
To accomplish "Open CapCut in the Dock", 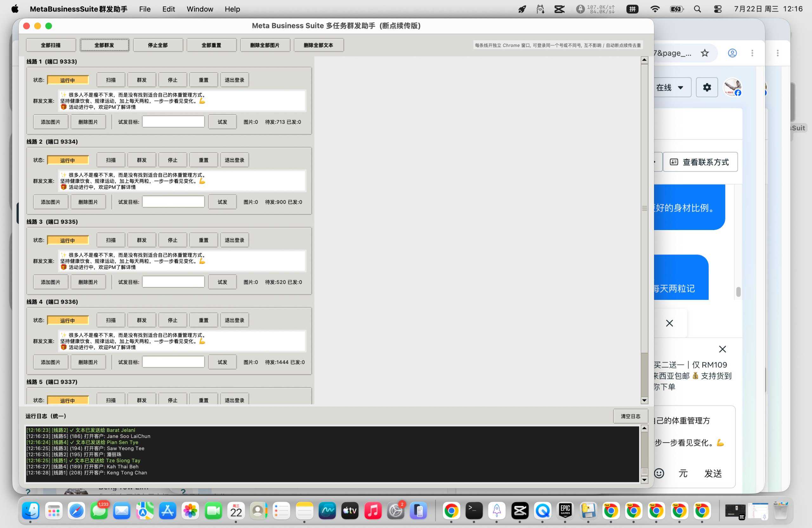I will (x=520, y=511).
